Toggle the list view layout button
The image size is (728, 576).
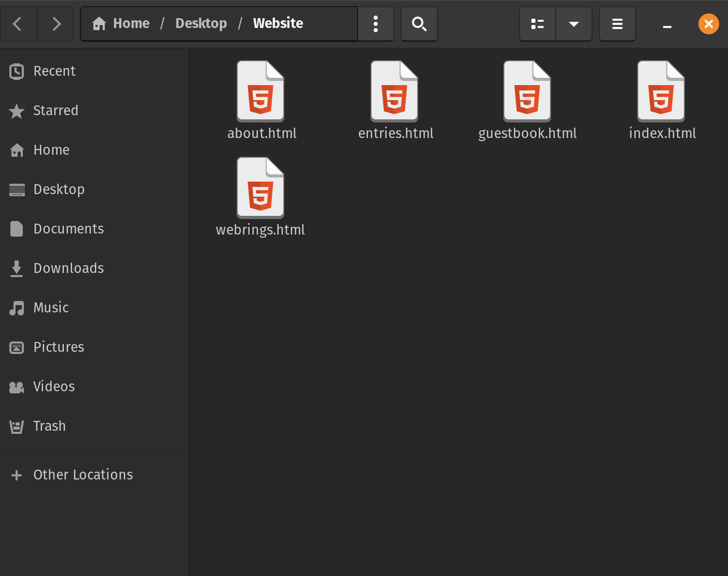[x=538, y=24]
